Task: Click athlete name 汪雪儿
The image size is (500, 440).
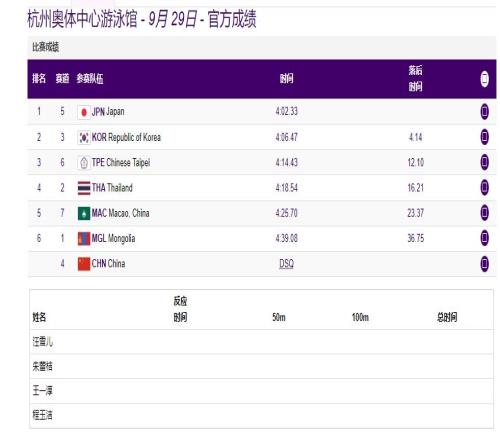Action: click(x=42, y=342)
